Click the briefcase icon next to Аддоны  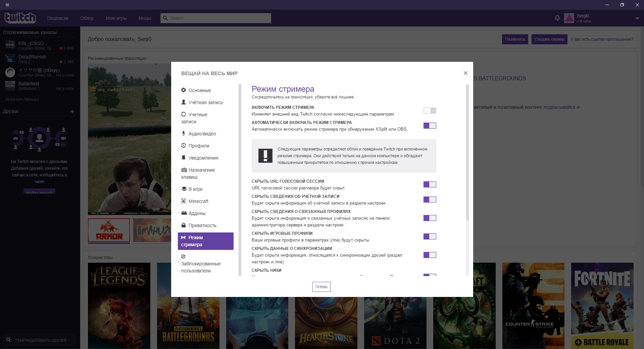point(184,213)
